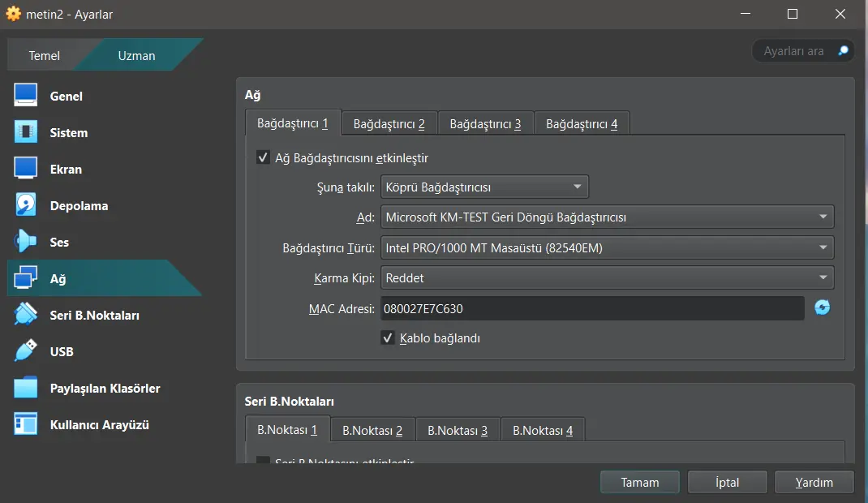
Task: Open the Genel settings category icon
Action: pos(24,96)
